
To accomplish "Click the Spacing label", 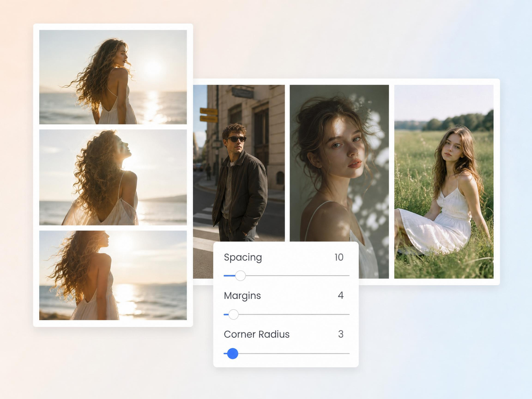I will coord(243,257).
